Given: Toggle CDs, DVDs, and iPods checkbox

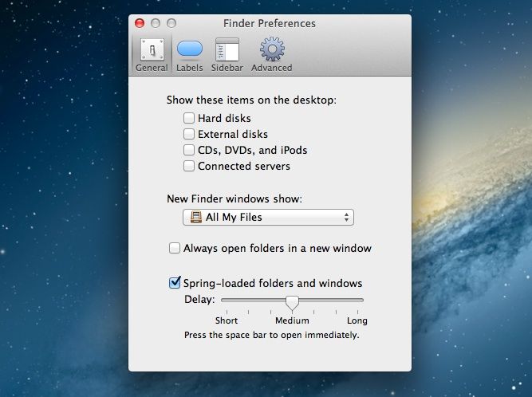Looking at the screenshot, I should click(x=189, y=150).
